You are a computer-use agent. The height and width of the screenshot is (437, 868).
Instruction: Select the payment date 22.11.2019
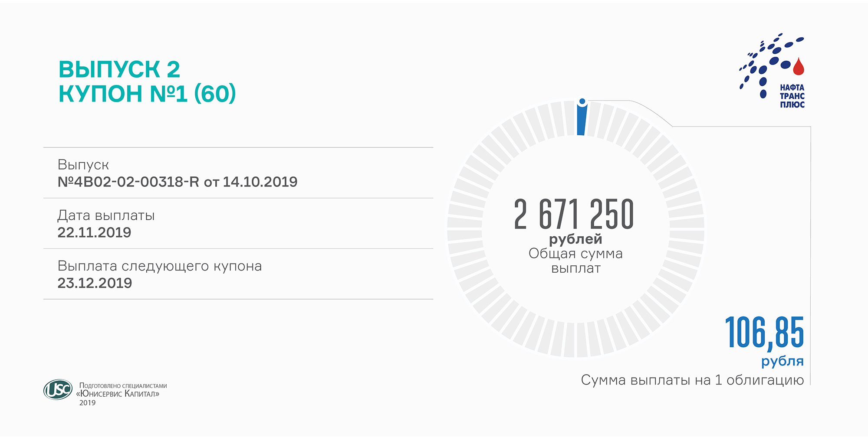[94, 232]
